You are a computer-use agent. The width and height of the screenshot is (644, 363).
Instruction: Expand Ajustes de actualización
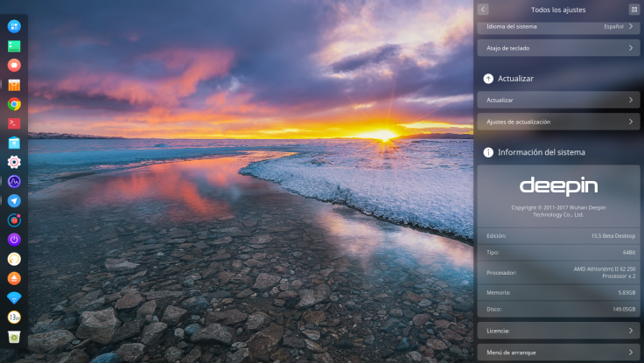558,122
